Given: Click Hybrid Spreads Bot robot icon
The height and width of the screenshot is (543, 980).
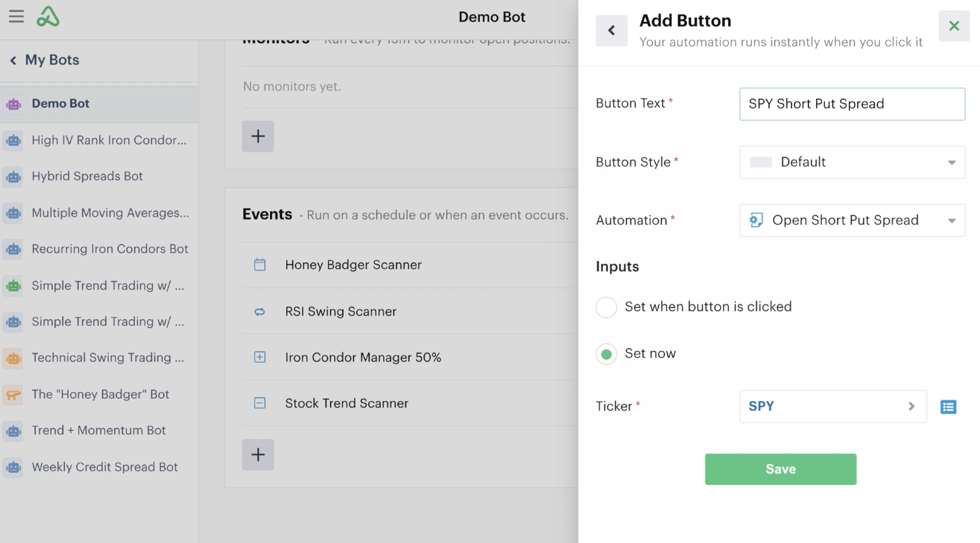Looking at the screenshot, I should (13, 177).
